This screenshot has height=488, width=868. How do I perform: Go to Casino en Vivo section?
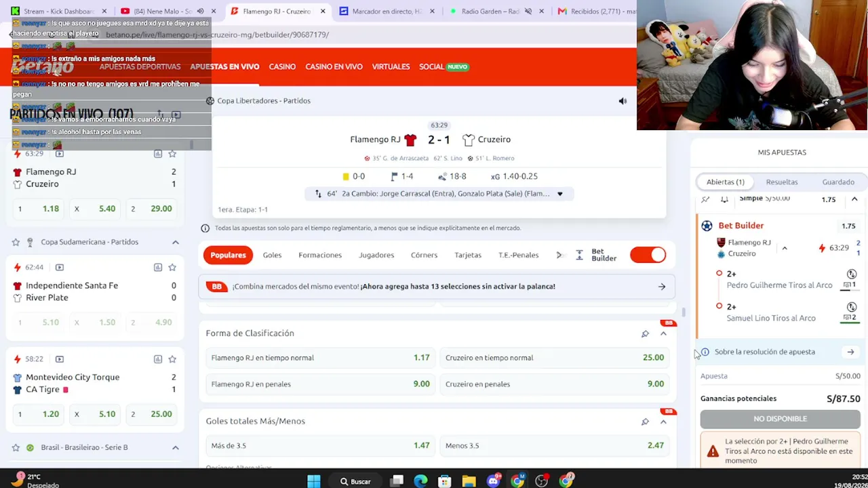(334, 66)
